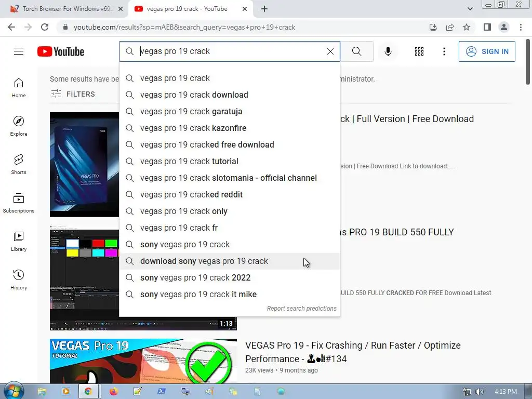This screenshot has width=532, height=399.
Task: Open Library in sidebar
Action: pos(19,241)
